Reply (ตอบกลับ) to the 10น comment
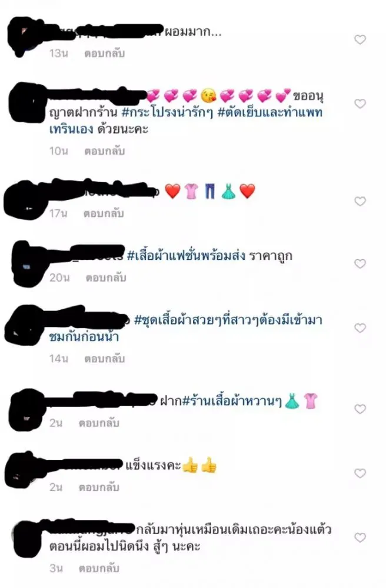 pyautogui.click(x=104, y=151)
